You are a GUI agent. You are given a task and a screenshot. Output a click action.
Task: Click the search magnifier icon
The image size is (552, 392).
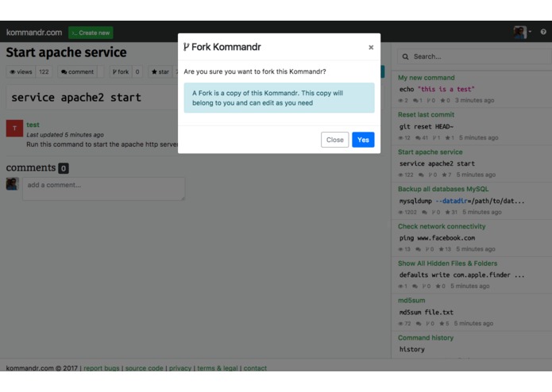[x=405, y=56]
